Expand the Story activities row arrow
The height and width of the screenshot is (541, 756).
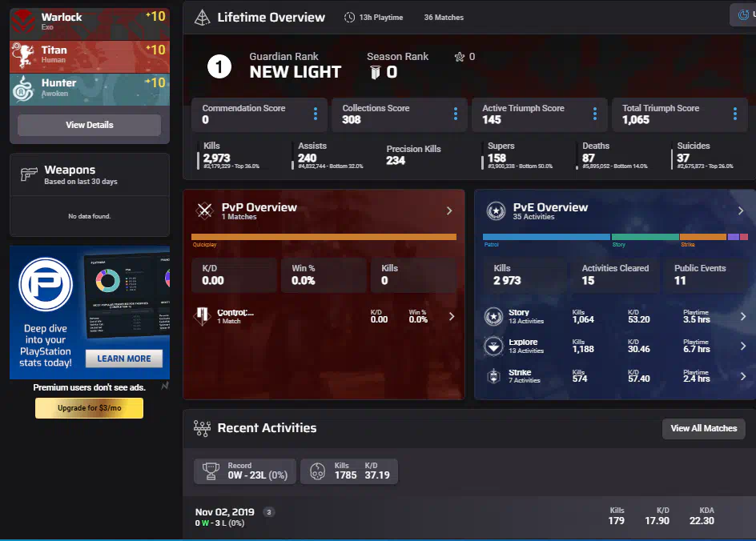[x=742, y=317]
